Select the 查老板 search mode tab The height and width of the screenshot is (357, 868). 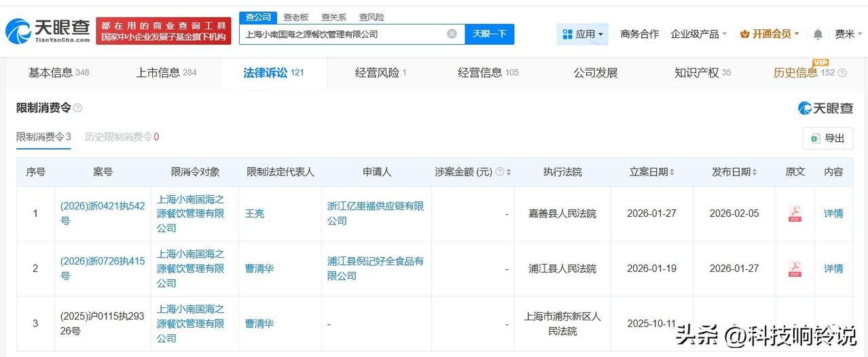(295, 17)
